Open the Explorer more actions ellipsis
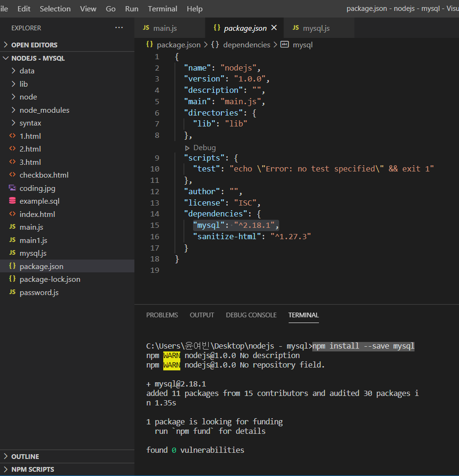 point(119,27)
